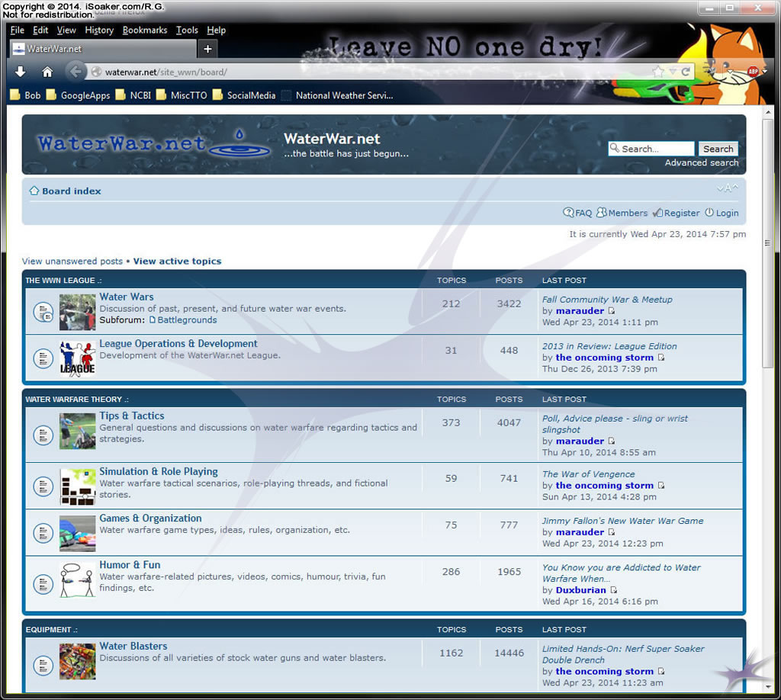Select the WaterWar.net browser tab

pos(103,49)
